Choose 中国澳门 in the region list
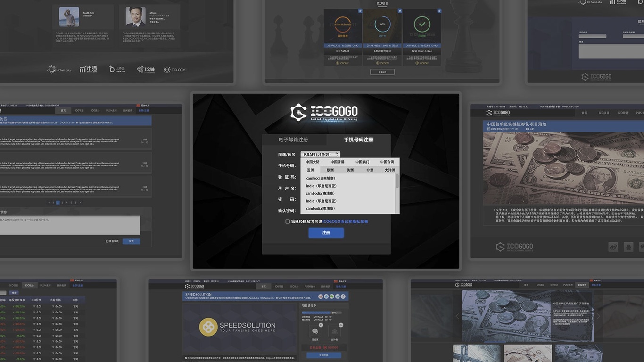Image resolution: width=644 pixels, height=362 pixels. pyautogui.click(x=363, y=162)
